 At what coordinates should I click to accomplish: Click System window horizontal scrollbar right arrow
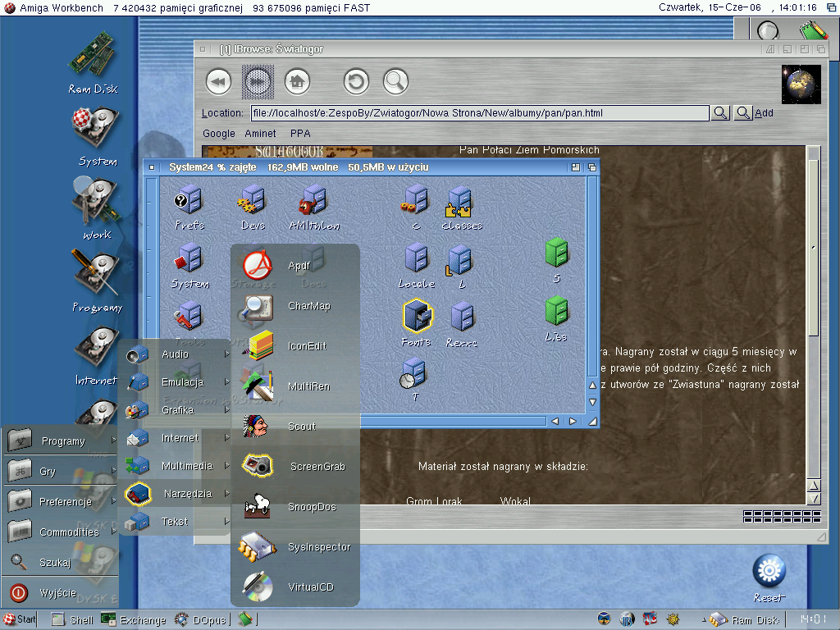click(573, 421)
